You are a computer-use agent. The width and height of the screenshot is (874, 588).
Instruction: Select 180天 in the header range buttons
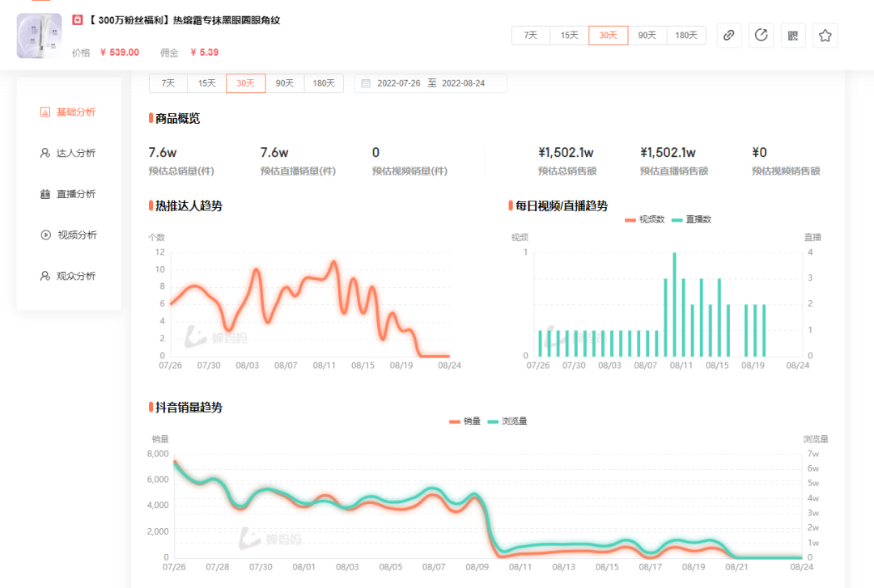[686, 36]
